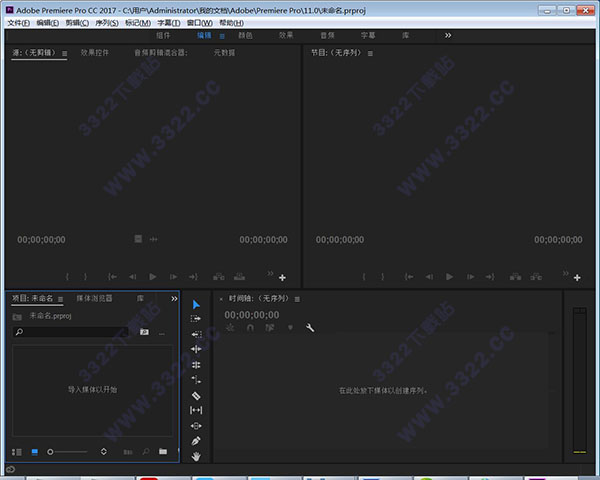This screenshot has width=600, height=480.
Task: Open Timeline panel menu next to 时间轴
Action: (297, 299)
